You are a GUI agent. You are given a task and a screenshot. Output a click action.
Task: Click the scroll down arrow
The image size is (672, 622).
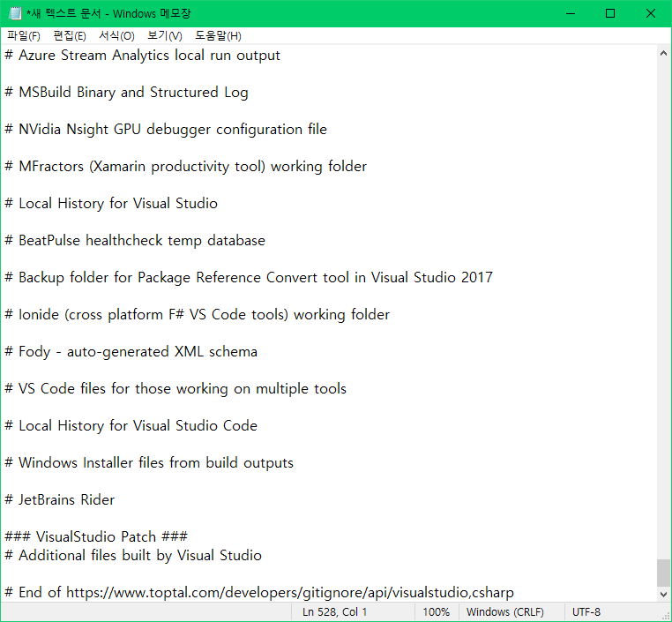[x=663, y=594]
